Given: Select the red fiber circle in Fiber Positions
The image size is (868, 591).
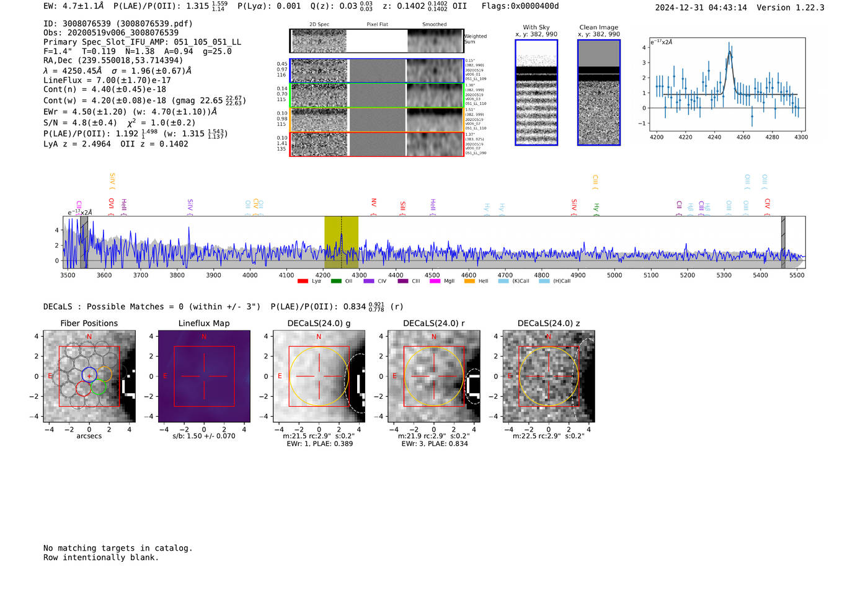Looking at the screenshot, I should tap(83, 389).
